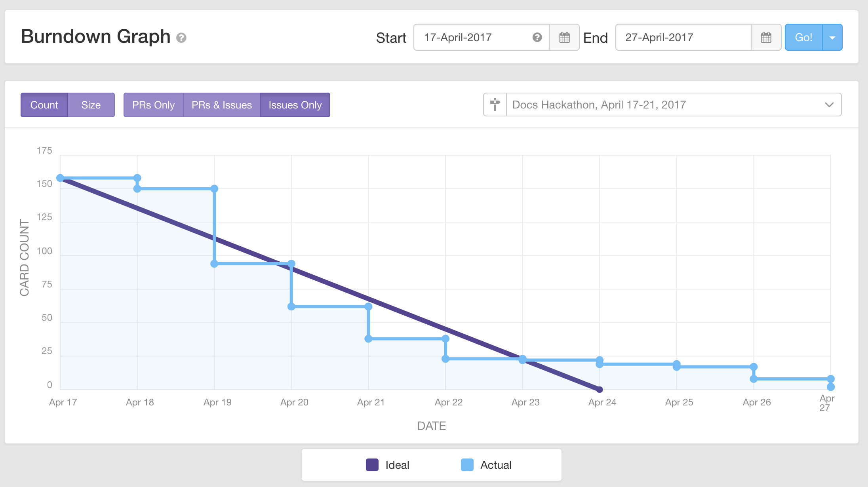The width and height of the screenshot is (868, 487).
Task: Open the calendar picker for the Start date
Action: (564, 37)
